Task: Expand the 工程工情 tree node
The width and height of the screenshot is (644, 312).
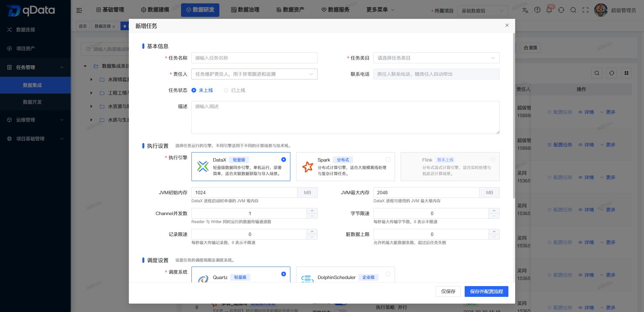Action: click(x=91, y=93)
